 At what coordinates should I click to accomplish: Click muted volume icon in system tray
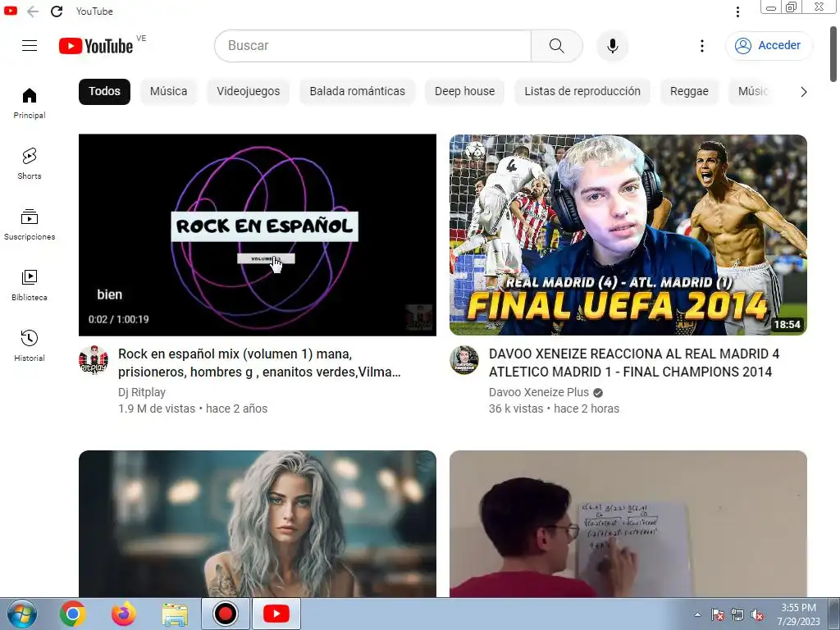point(757,615)
